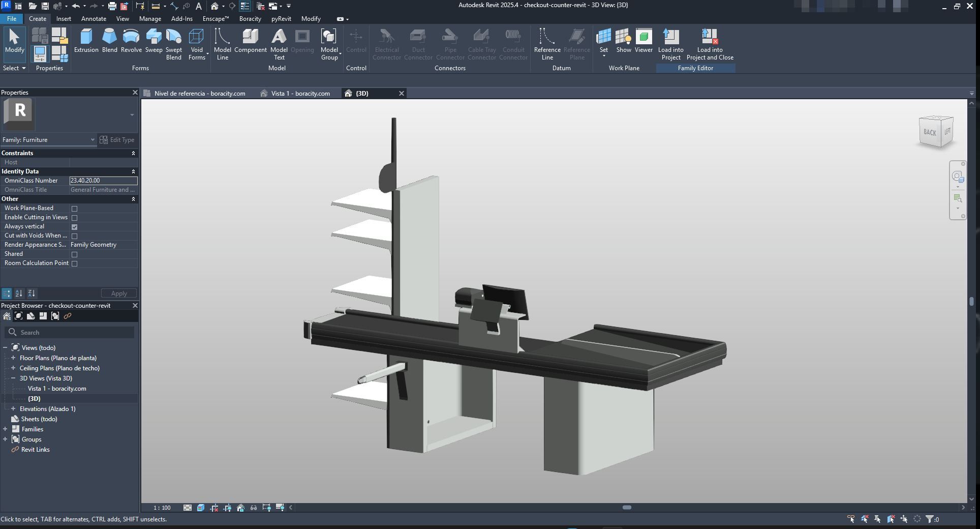Open the File menu button

(11, 19)
